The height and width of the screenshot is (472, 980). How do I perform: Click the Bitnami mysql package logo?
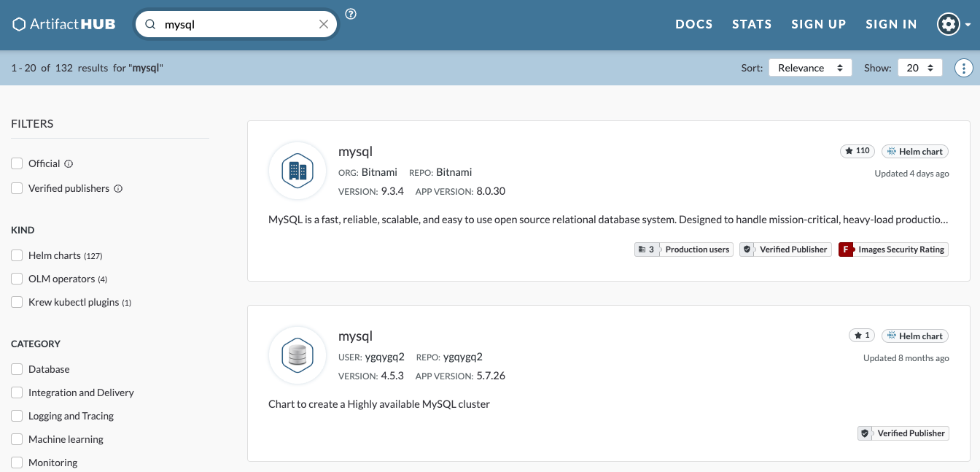(297, 171)
